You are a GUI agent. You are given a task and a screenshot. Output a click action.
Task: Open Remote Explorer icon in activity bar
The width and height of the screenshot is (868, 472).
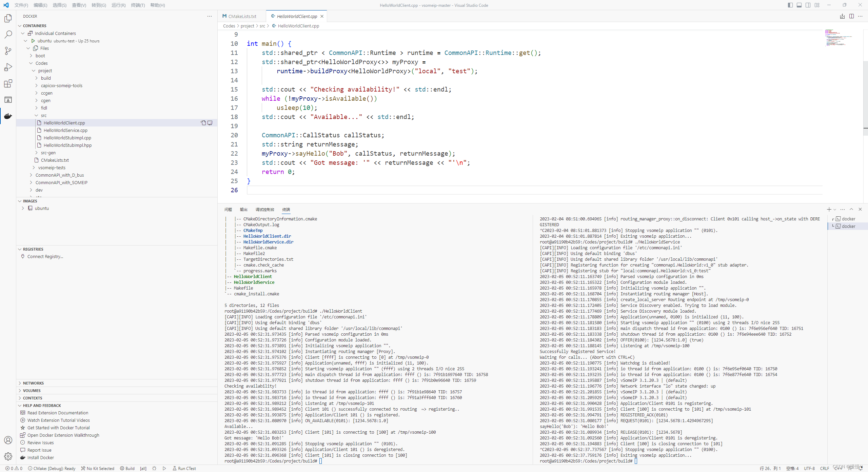coord(8,100)
